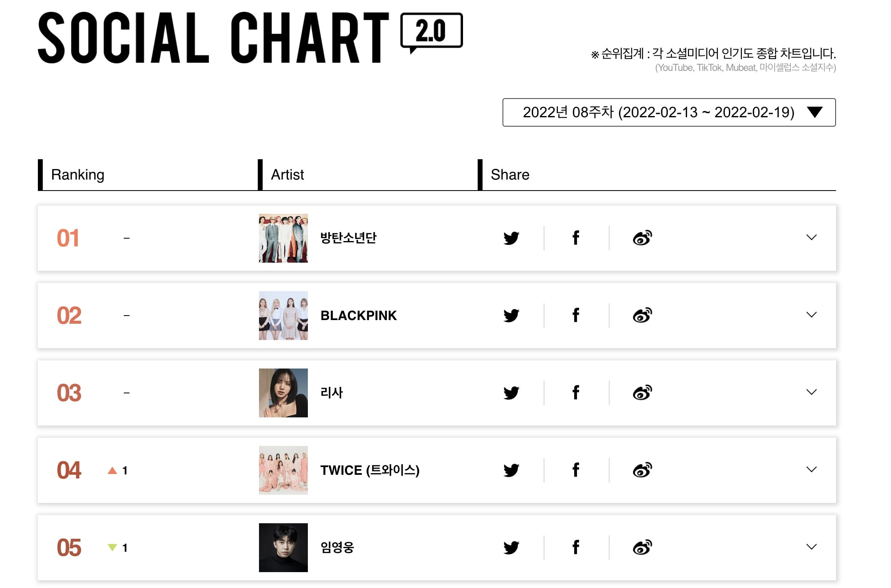Share 리사 on Facebook
The height and width of the screenshot is (588, 891).
(x=576, y=393)
